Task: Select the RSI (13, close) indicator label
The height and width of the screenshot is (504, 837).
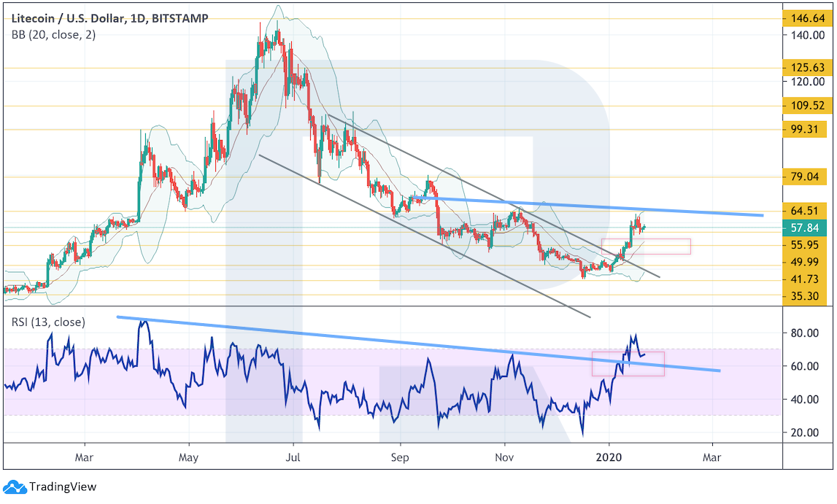Action: pyautogui.click(x=48, y=322)
